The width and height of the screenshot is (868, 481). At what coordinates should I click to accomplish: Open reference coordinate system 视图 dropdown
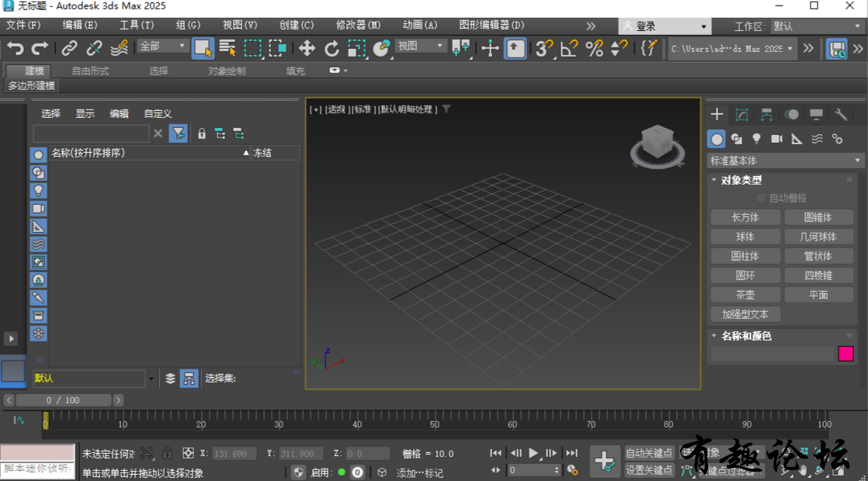click(421, 47)
